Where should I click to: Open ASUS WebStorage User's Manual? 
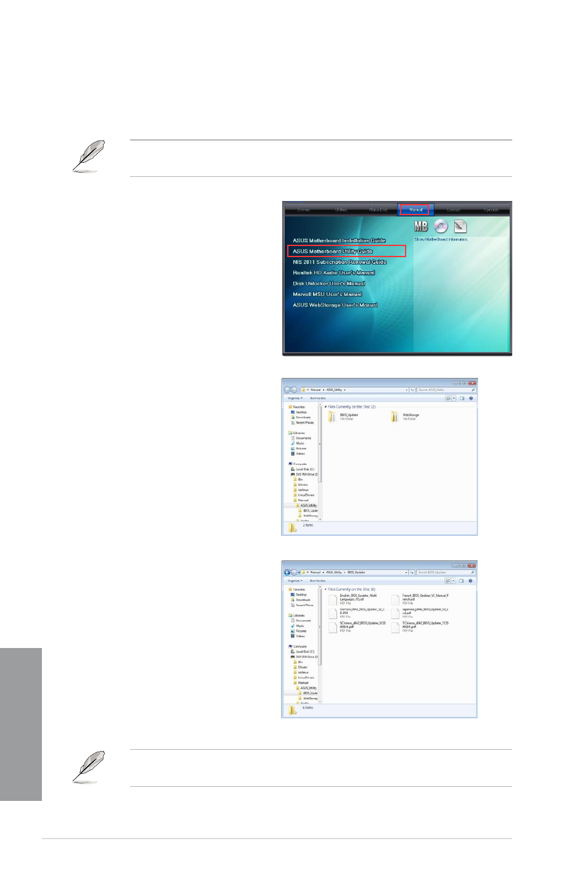point(335,305)
